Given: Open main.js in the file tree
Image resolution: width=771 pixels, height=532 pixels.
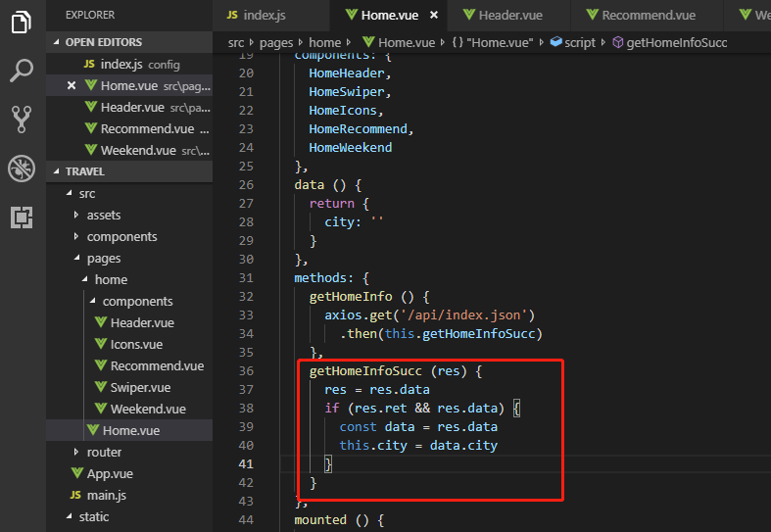Looking at the screenshot, I should point(129,495).
